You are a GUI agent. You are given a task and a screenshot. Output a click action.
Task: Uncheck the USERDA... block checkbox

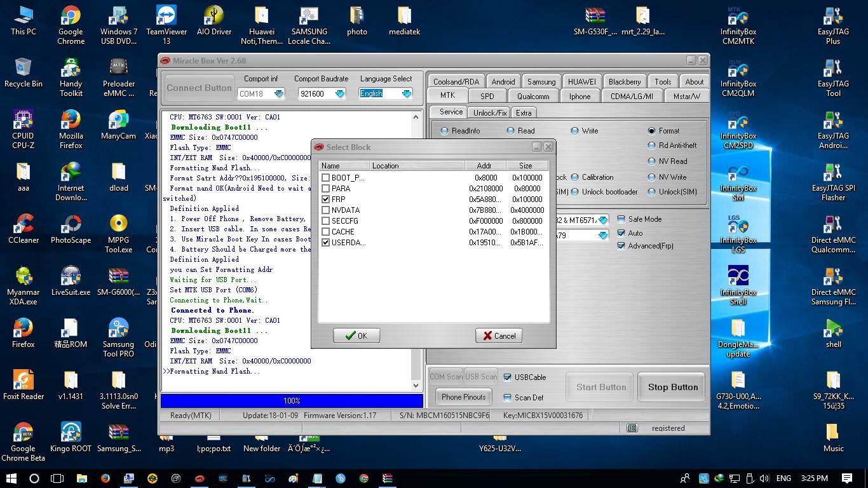(325, 243)
